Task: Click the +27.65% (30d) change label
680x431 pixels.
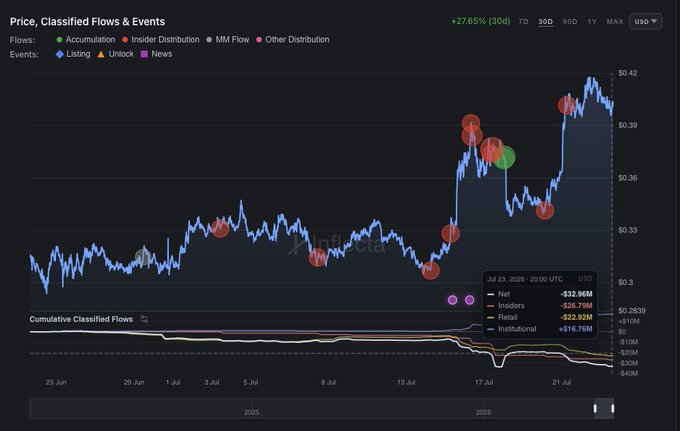Action: click(481, 21)
